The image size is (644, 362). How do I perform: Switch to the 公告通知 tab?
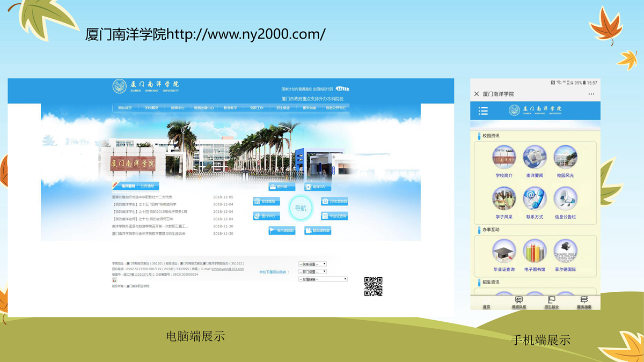point(147,186)
